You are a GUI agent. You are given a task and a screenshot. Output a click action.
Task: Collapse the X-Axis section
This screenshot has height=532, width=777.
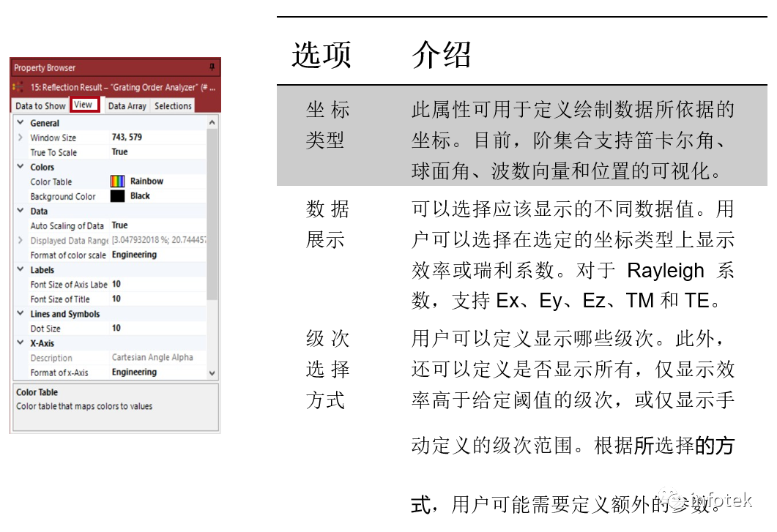[21, 342]
